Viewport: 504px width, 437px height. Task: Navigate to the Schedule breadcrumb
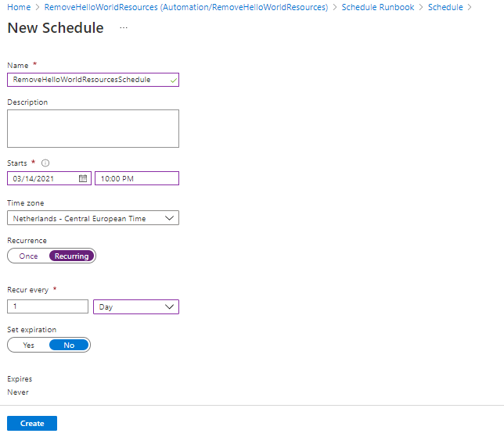click(x=445, y=7)
